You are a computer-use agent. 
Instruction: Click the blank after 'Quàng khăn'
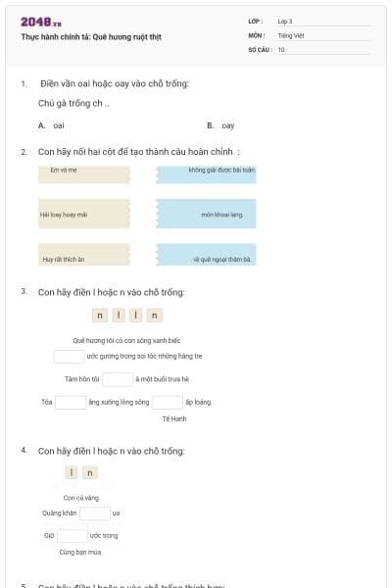pyautogui.click(x=95, y=514)
